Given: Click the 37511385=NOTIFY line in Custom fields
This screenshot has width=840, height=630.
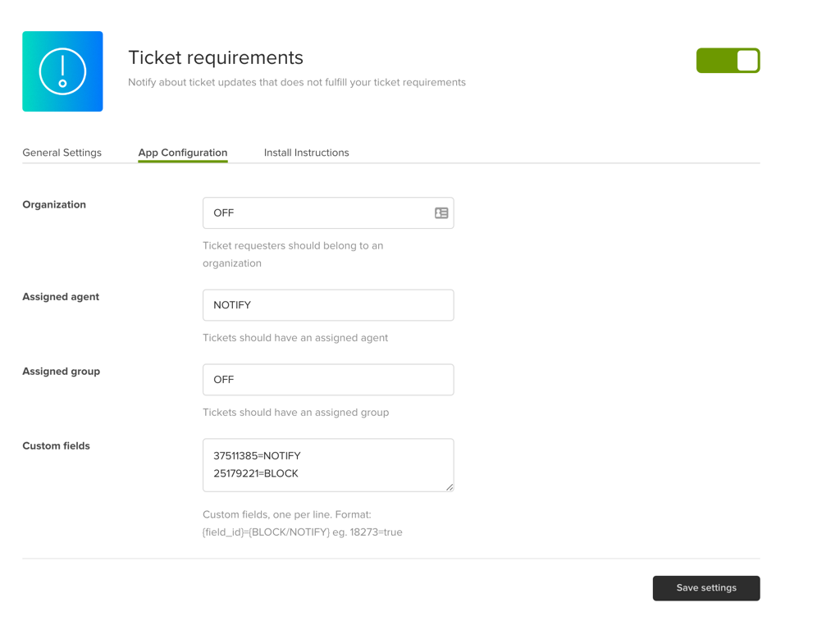Looking at the screenshot, I should (x=257, y=456).
